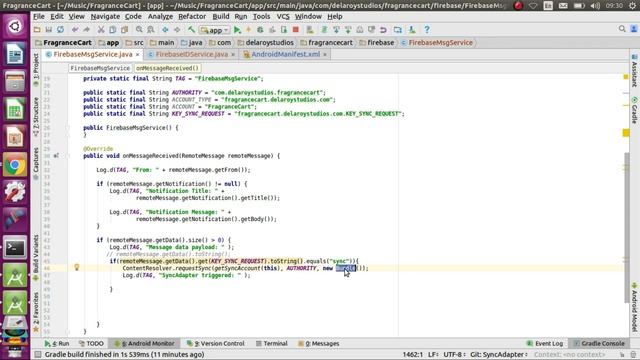This screenshot has height=360, width=640.
Task: Click the yellow warning stripe marker
Action: tap(626, 133)
